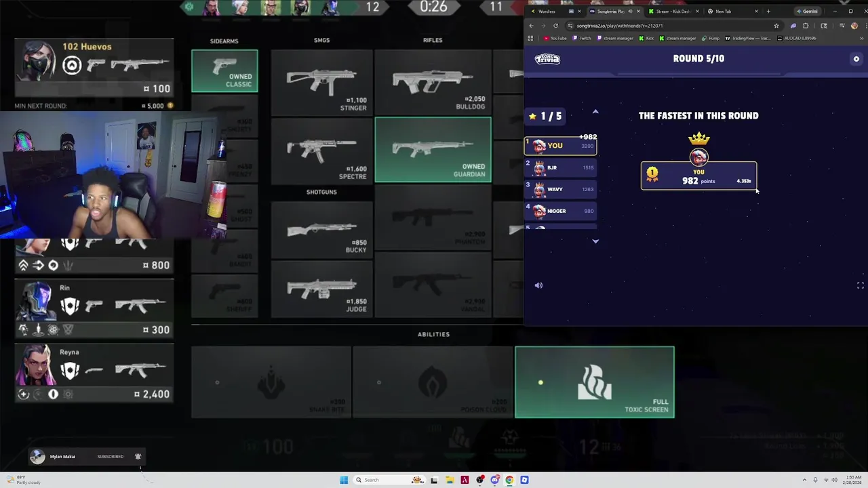Buy the Judge shotgun
The height and width of the screenshot is (488, 868).
coord(321,289)
